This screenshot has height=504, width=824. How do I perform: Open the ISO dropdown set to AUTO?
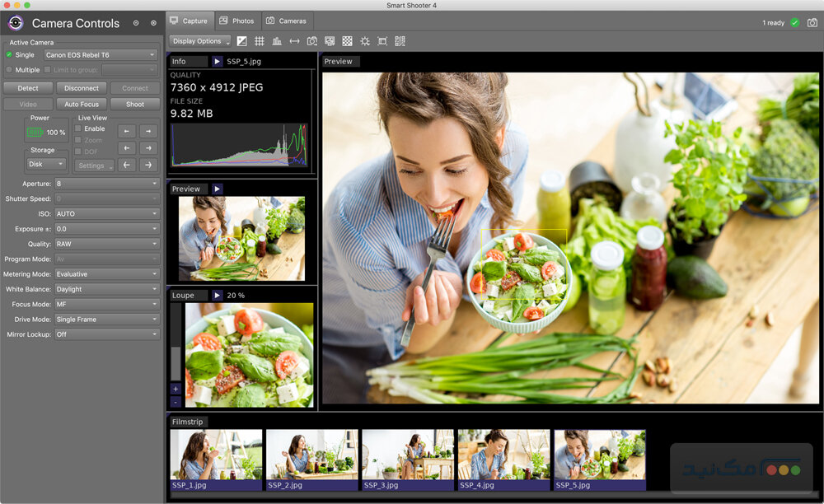tap(106, 214)
